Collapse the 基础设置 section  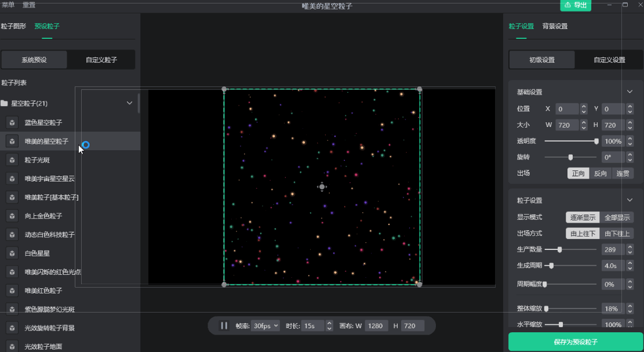pos(630,91)
